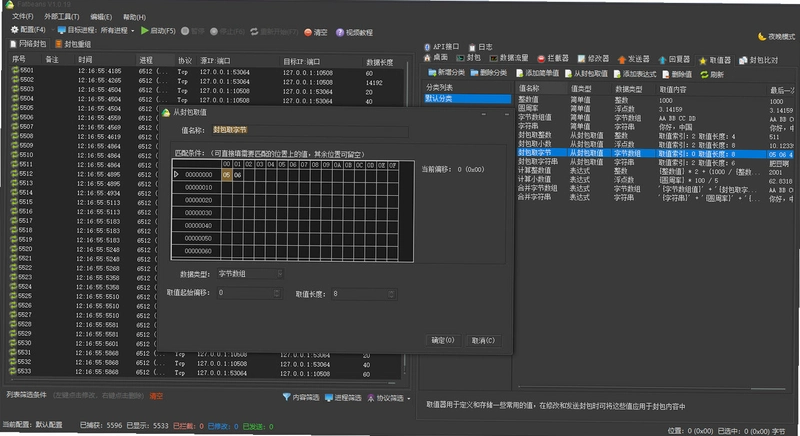800x436 pixels.
Task: Click the 刷新 refresh icon
Action: (704, 74)
